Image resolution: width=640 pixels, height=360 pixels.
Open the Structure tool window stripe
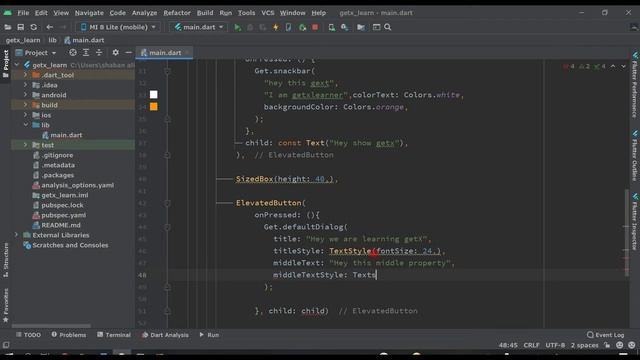tap(6, 260)
